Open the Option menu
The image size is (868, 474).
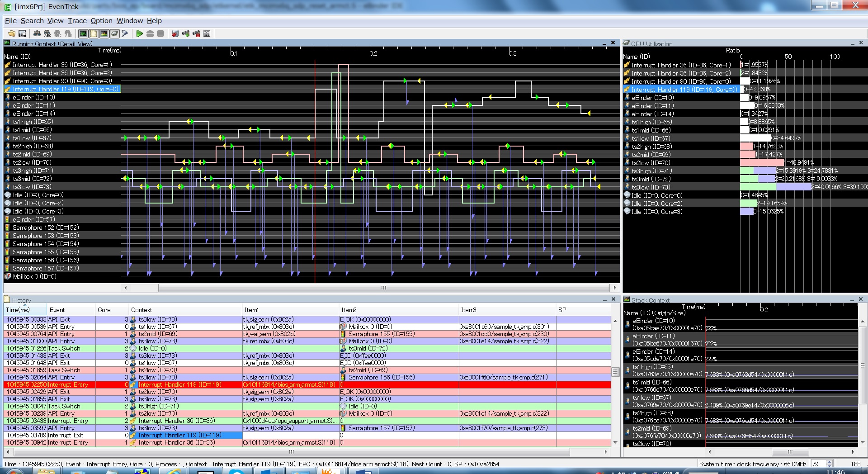[x=101, y=21]
